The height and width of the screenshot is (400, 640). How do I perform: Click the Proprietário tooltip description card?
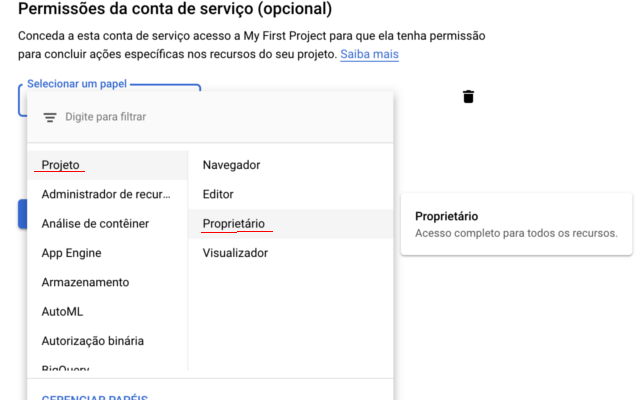point(516,224)
